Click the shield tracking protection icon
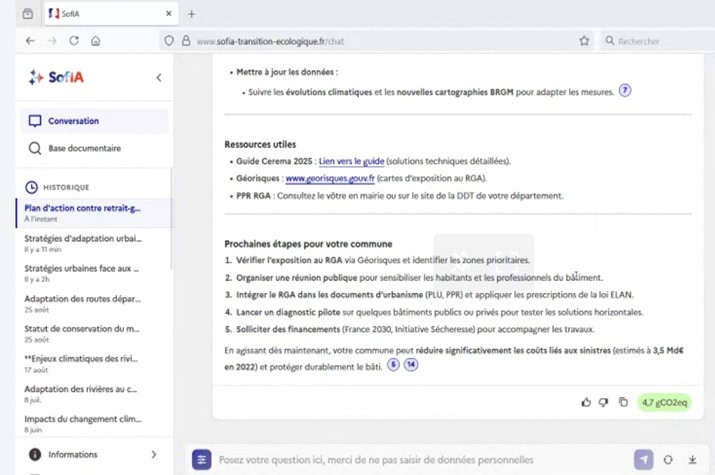This screenshot has height=475, width=715. click(x=169, y=41)
